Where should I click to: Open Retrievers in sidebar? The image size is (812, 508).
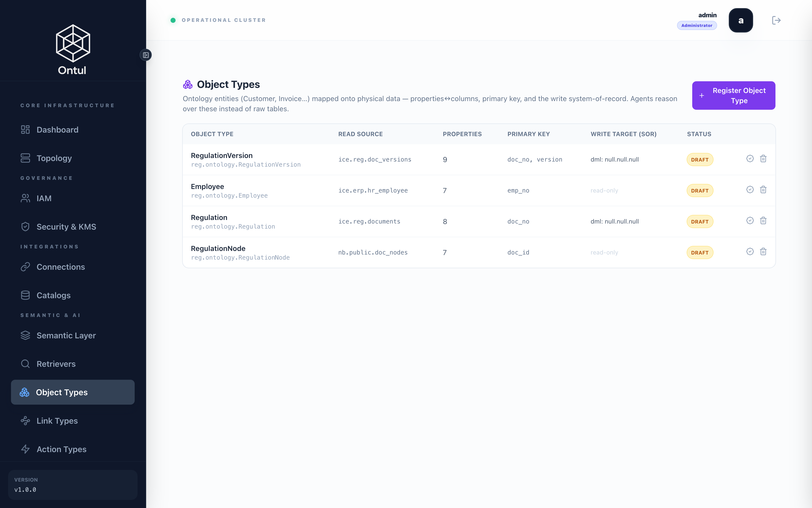click(x=73, y=364)
